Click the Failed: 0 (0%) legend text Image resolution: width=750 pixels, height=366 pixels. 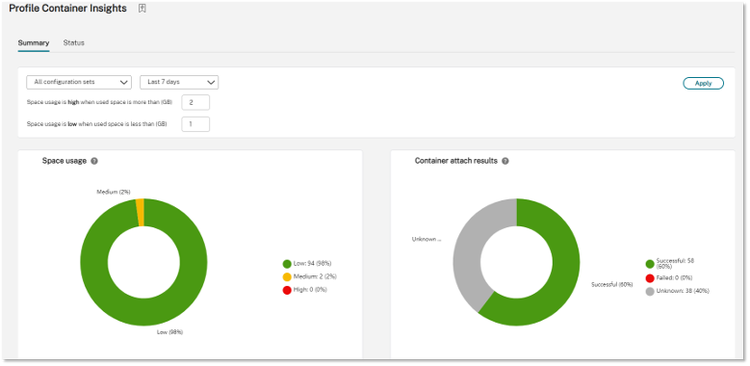point(674,278)
